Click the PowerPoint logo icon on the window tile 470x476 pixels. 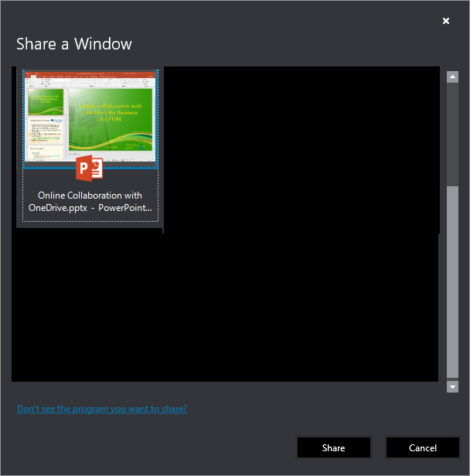click(x=90, y=168)
